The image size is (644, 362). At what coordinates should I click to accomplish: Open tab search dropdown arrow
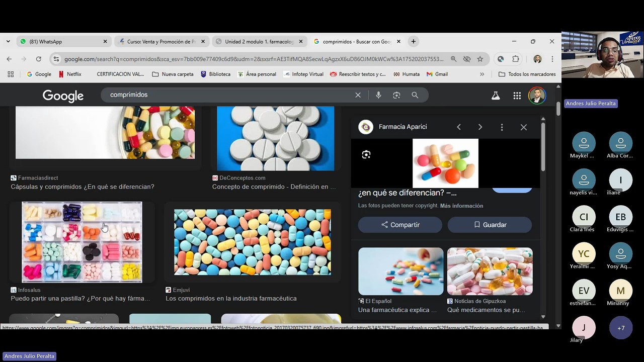point(8,41)
